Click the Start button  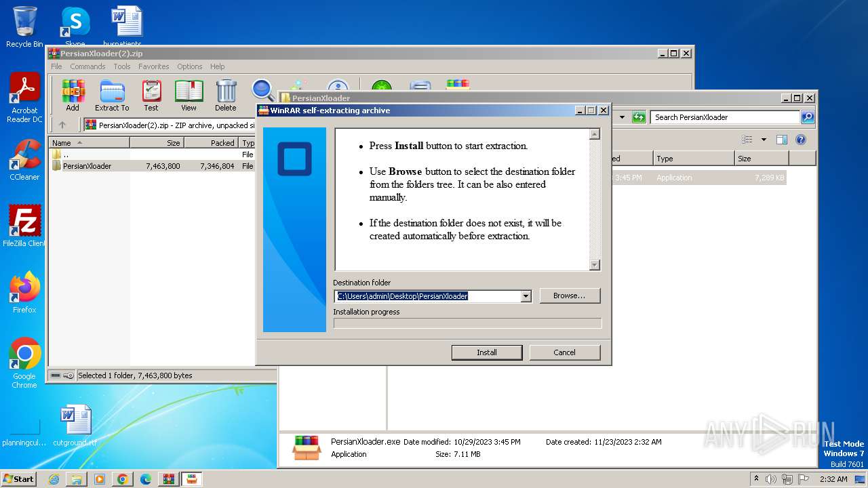pyautogui.click(x=18, y=479)
